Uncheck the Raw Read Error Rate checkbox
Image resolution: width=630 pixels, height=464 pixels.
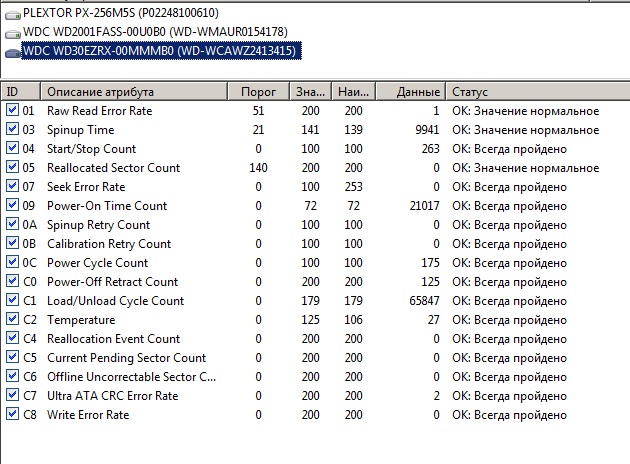click(12, 111)
